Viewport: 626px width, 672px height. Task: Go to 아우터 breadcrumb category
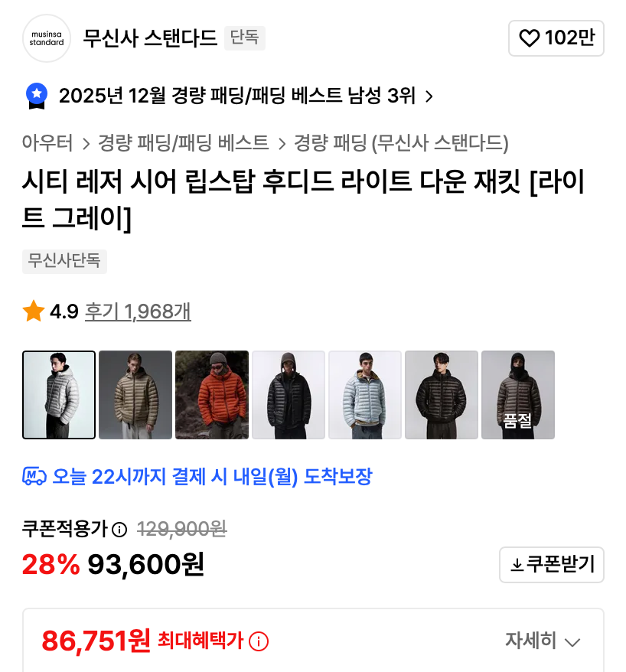[x=47, y=143]
